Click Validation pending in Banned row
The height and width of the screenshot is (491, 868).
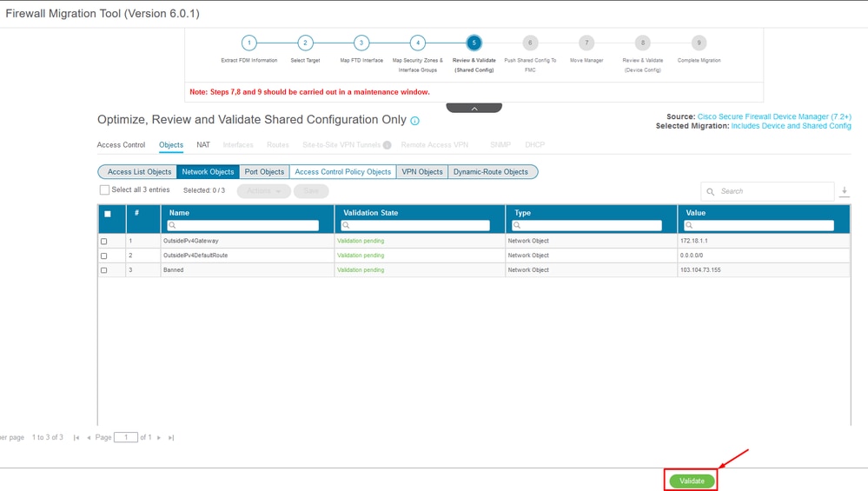(x=361, y=270)
